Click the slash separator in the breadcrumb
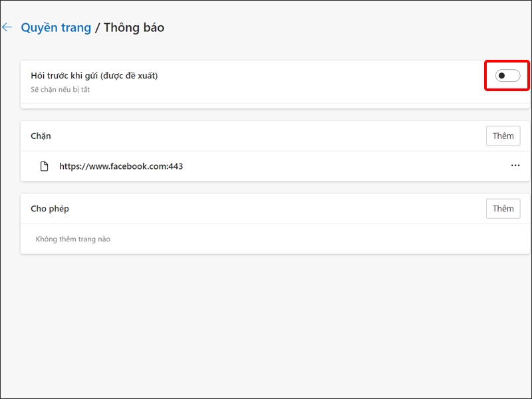The image size is (532, 399). (97, 28)
